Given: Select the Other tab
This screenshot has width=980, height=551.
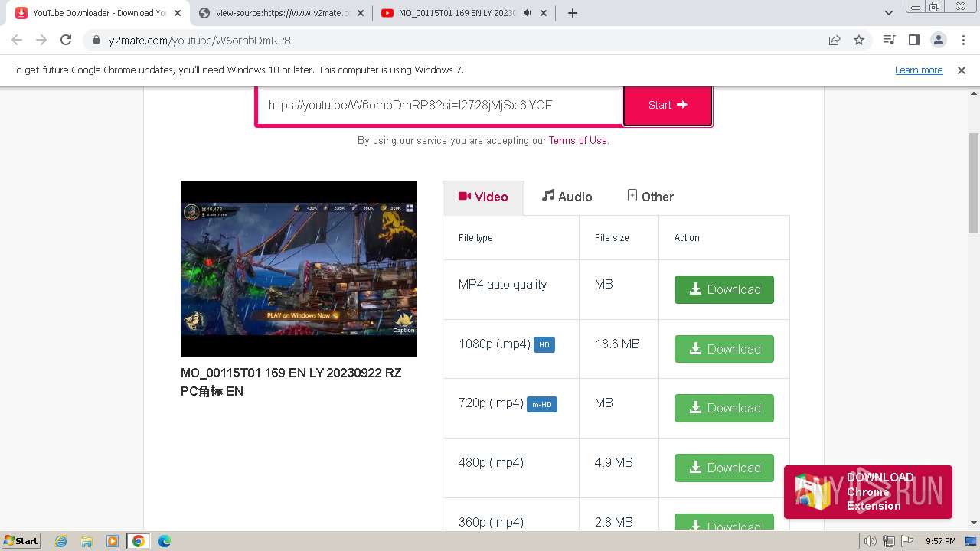Looking at the screenshot, I should pos(650,197).
